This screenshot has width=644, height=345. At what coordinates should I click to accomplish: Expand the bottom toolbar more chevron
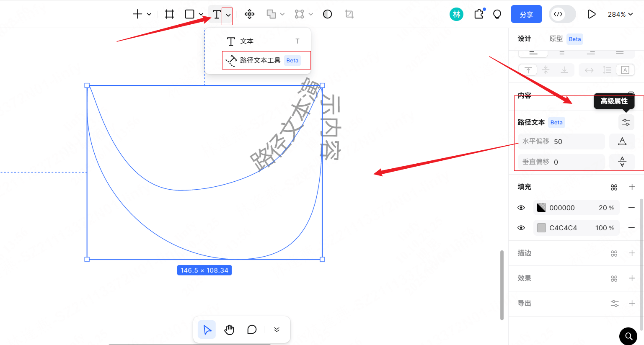tap(277, 330)
